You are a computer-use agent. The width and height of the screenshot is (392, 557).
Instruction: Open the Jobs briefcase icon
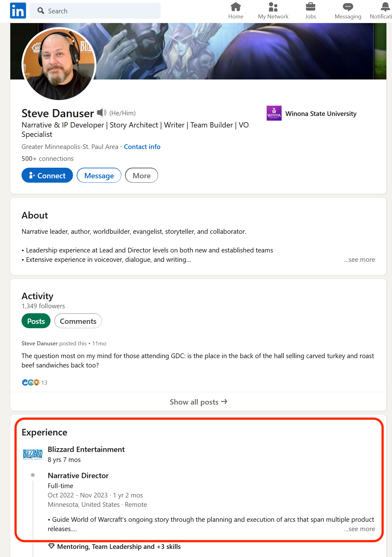[310, 7]
